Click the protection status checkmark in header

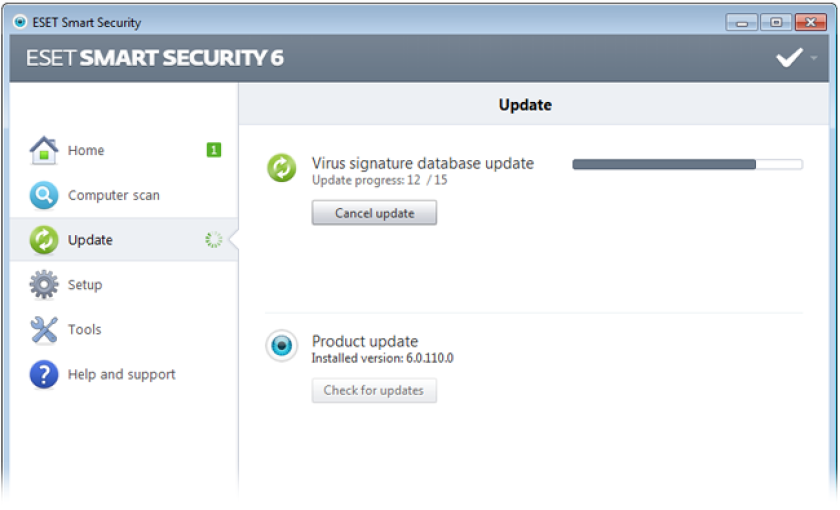tap(790, 57)
